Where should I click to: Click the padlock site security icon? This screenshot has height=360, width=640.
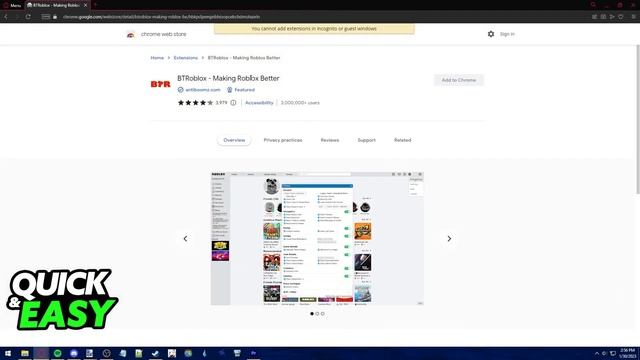click(x=55, y=17)
